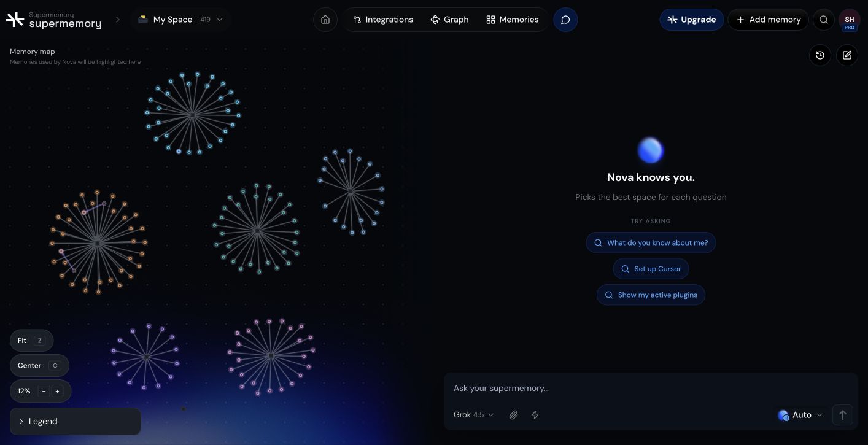Click the supermemory logo icon
Image resolution: width=868 pixels, height=445 pixels.
[15, 20]
